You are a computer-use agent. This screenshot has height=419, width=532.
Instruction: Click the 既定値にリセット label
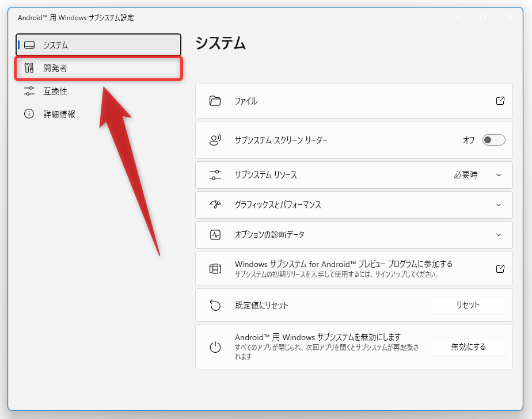coord(261,306)
